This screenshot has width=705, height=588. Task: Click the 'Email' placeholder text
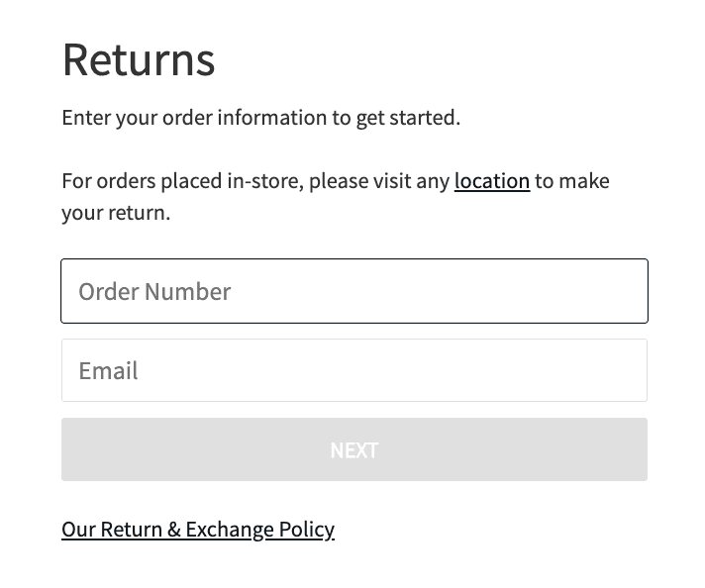(109, 370)
